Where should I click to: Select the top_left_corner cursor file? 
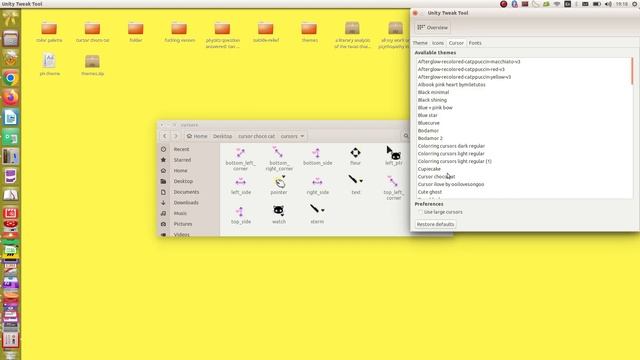click(x=393, y=188)
